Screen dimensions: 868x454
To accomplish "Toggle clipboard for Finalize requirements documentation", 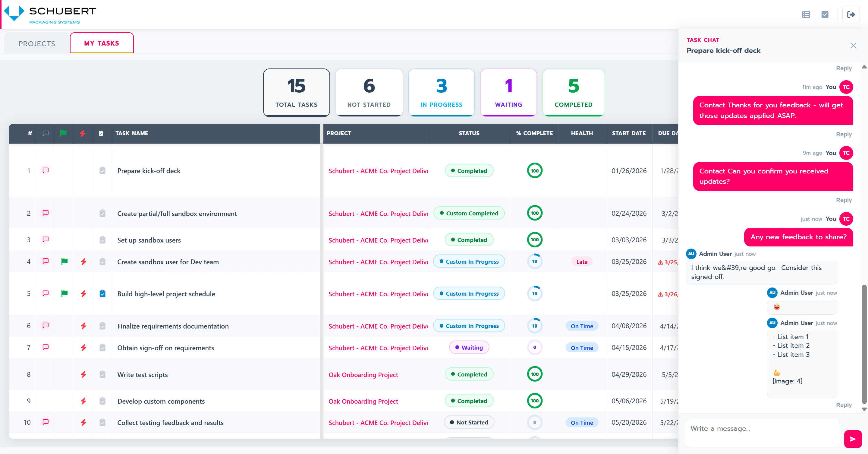I will coord(102,326).
